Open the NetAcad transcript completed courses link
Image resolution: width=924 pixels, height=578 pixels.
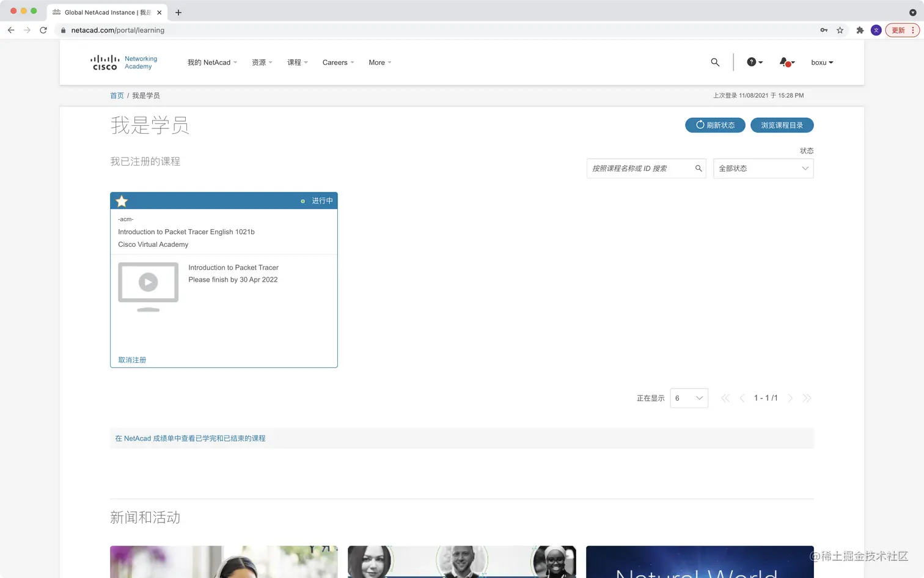(190, 439)
